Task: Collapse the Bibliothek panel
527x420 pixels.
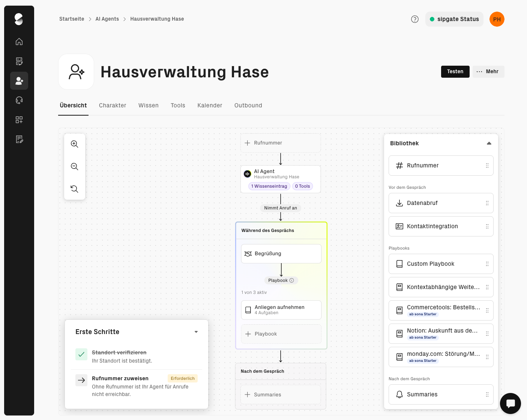Action: tap(489, 143)
